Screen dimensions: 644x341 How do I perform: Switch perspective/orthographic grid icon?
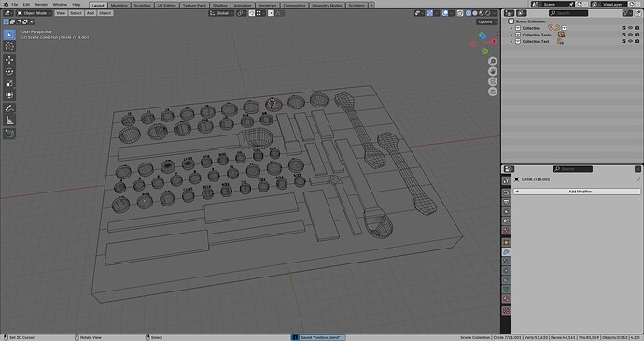coord(493,92)
